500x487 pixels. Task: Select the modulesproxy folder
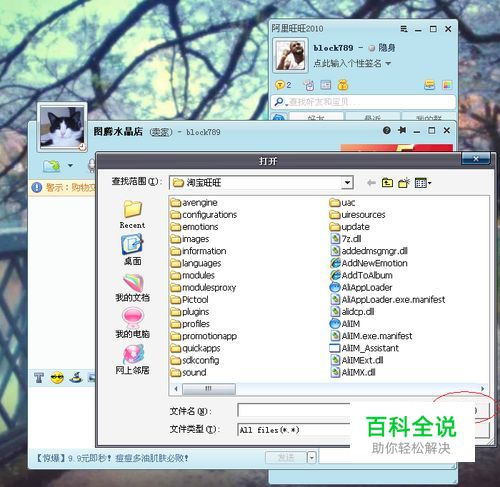[203, 287]
